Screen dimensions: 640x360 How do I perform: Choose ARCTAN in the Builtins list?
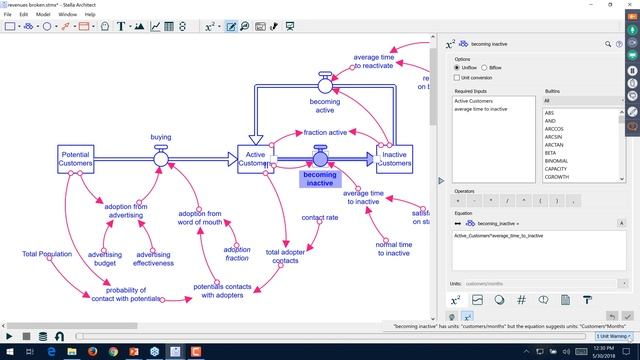pos(554,145)
